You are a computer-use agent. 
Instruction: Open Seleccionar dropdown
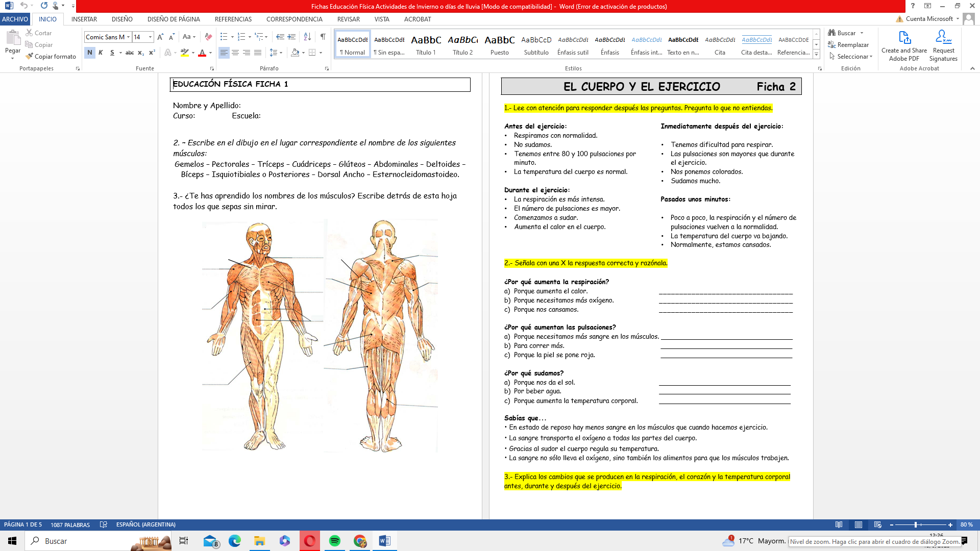[x=850, y=57]
